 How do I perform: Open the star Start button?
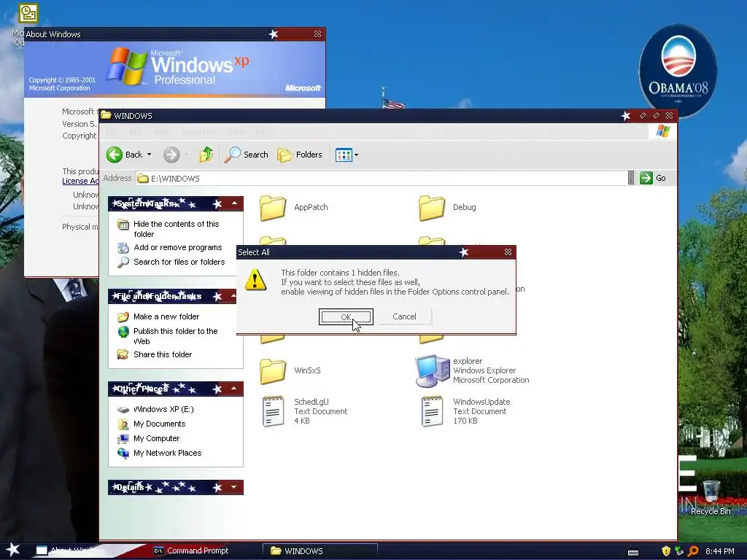pyautogui.click(x=13, y=550)
